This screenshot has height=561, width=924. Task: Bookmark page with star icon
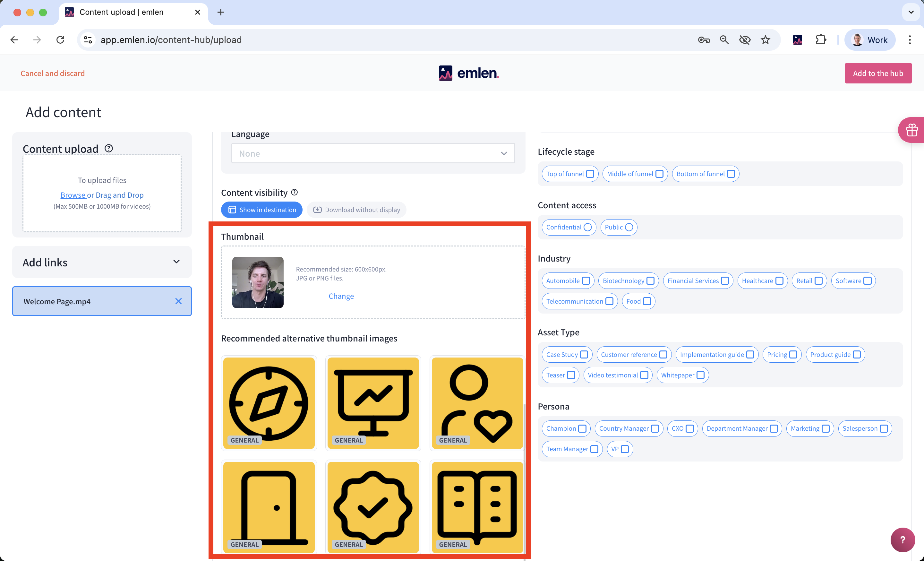point(766,40)
